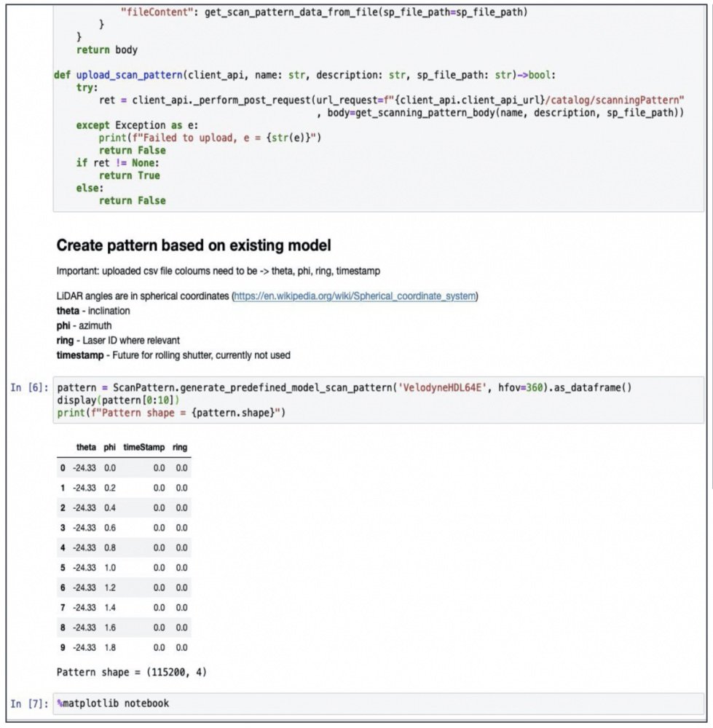
Task: Select row index 9 of the dataframe
Action: pos(63,647)
